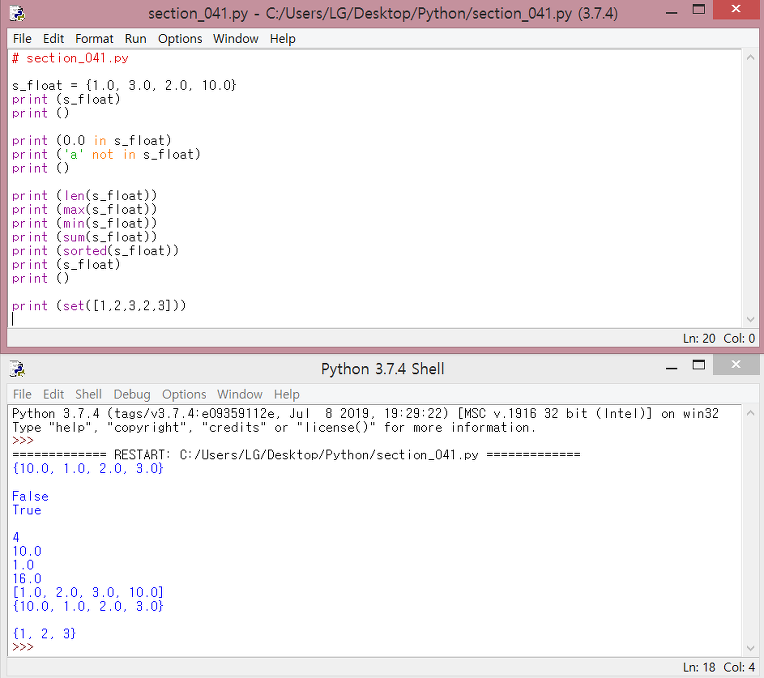Click the 'print (sorted(s_float))' line
The height and width of the screenshot is (678, 764).
tap(96, 251)
